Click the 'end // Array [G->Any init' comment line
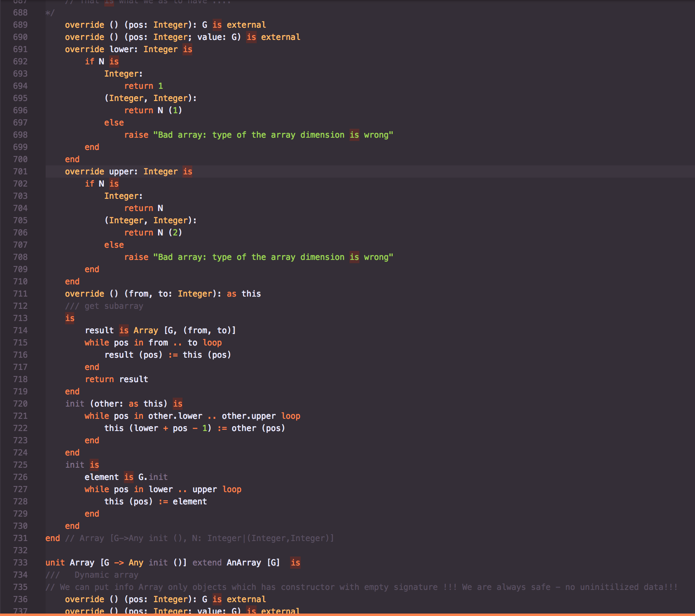The image size is (695, 616). click(190, 538)
